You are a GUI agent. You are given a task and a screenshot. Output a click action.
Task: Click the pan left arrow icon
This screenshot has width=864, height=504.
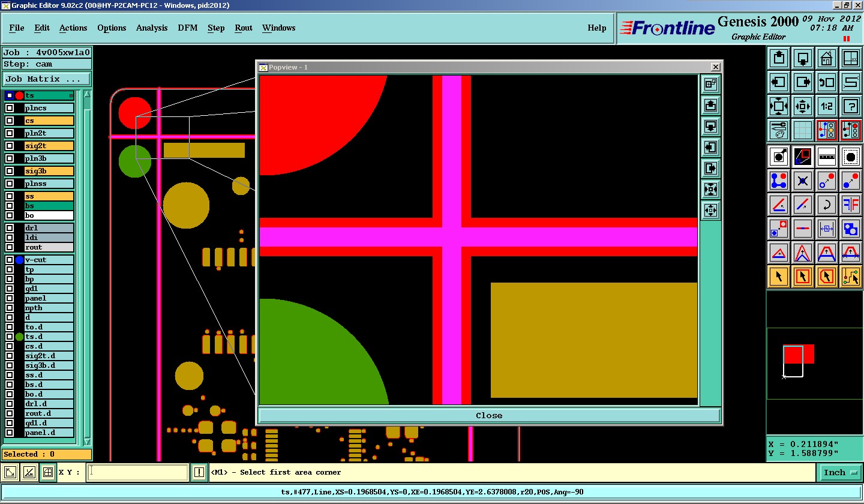pos(779,82)
